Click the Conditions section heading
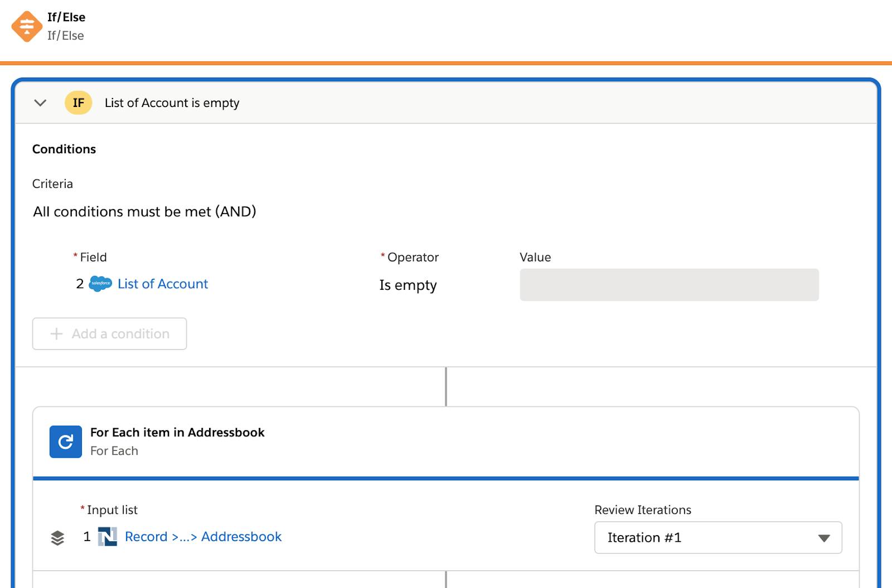 pos(64,149)
